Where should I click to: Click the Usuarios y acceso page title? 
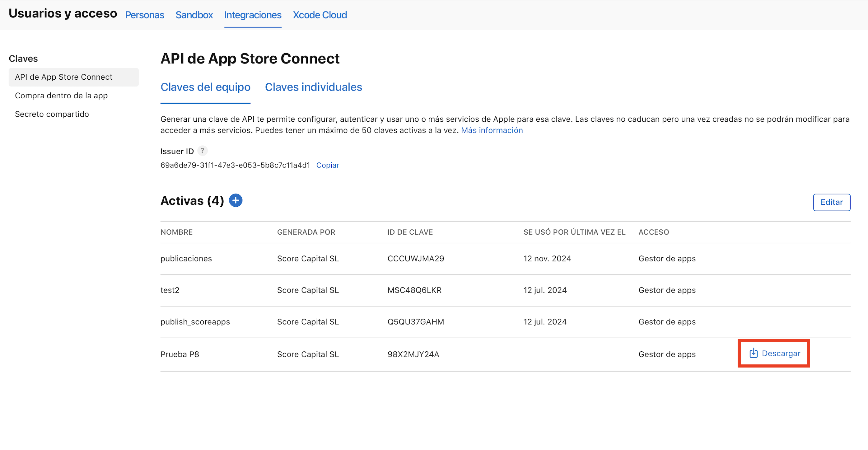coord(63,13)
